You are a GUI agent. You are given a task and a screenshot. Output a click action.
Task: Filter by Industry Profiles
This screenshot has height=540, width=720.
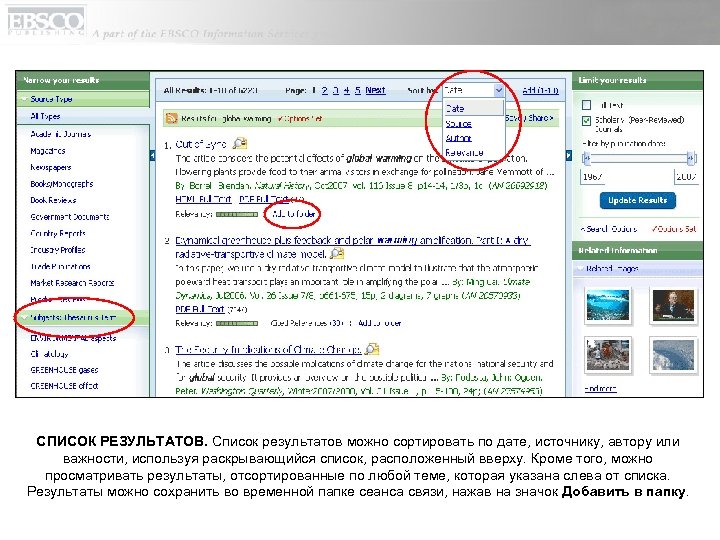(x=58, y=250)
